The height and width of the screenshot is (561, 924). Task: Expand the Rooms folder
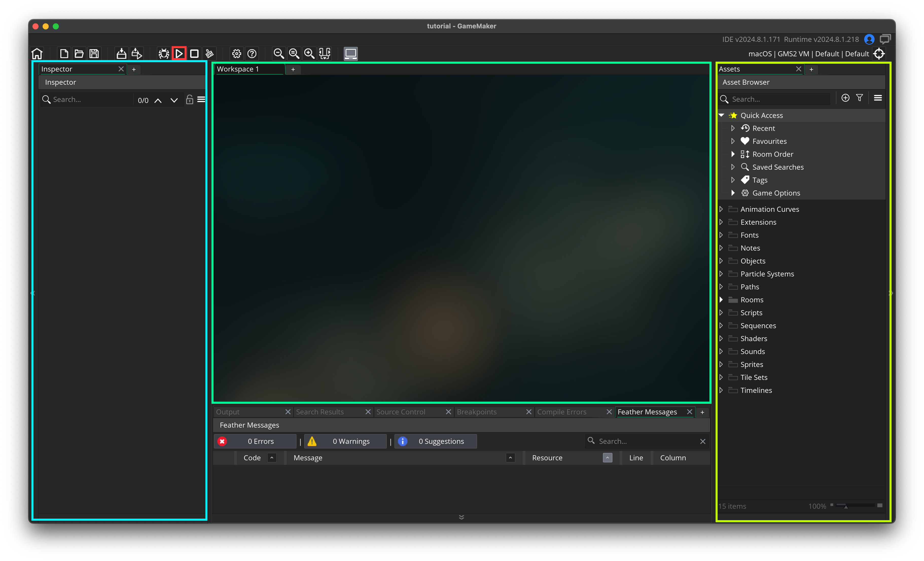pos(721,300)
